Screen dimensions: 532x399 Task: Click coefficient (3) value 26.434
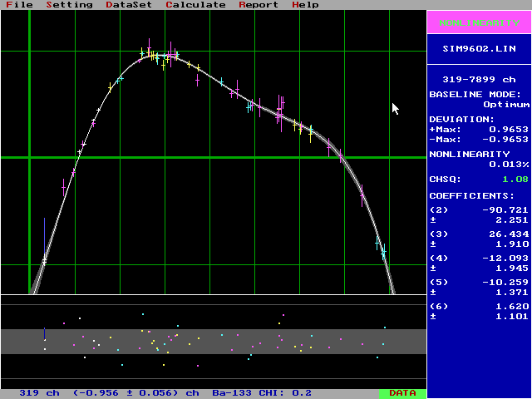(x=509, y=234)
